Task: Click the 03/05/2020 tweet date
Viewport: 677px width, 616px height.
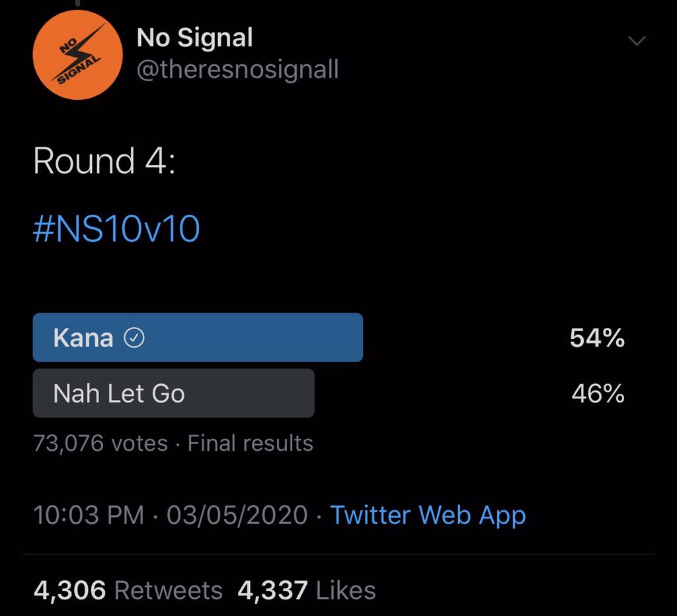Action: tap(237, 515)
